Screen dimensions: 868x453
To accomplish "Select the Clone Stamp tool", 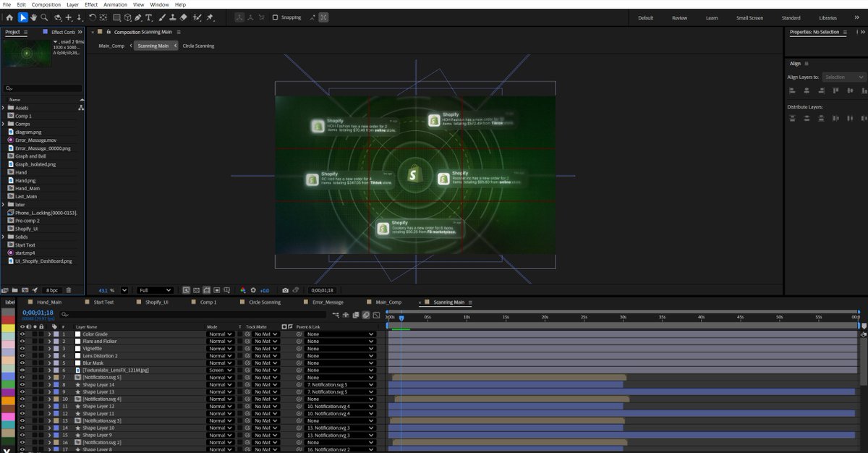I will coord(171,17).
